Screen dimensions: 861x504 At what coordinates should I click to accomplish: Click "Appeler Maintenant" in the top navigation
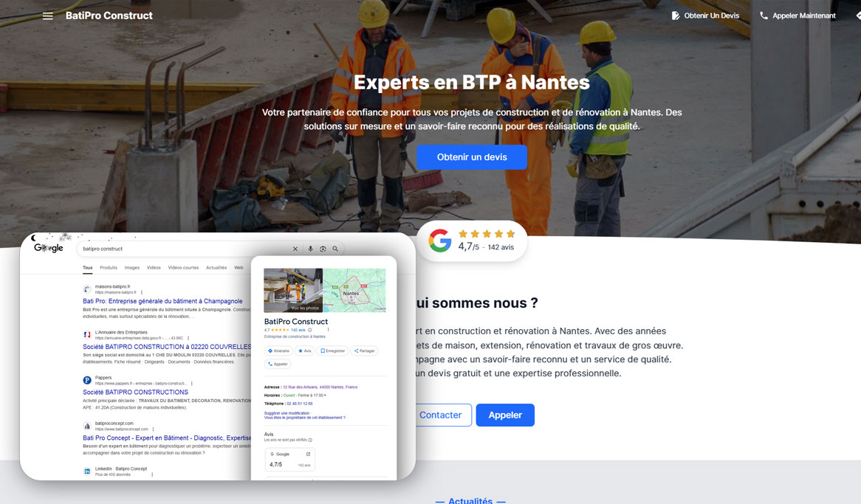(x=797, y=15)
